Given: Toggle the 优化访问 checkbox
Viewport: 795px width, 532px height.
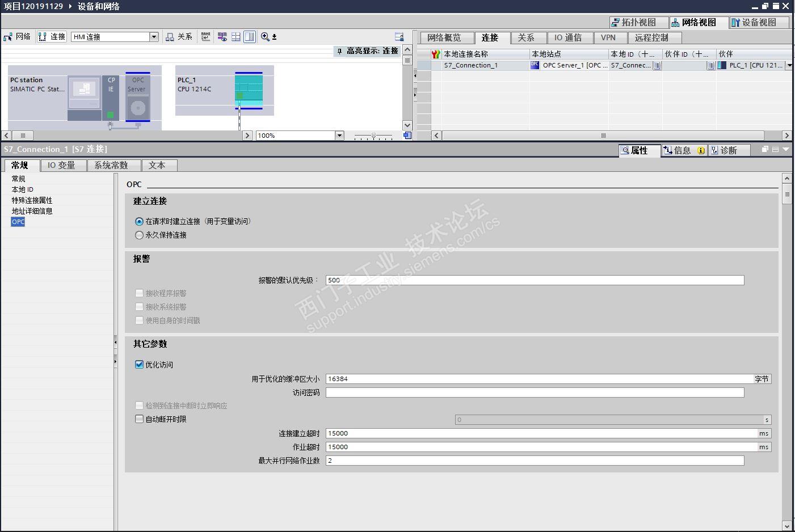Looking at the screenshot, I should tap(139, 365).
